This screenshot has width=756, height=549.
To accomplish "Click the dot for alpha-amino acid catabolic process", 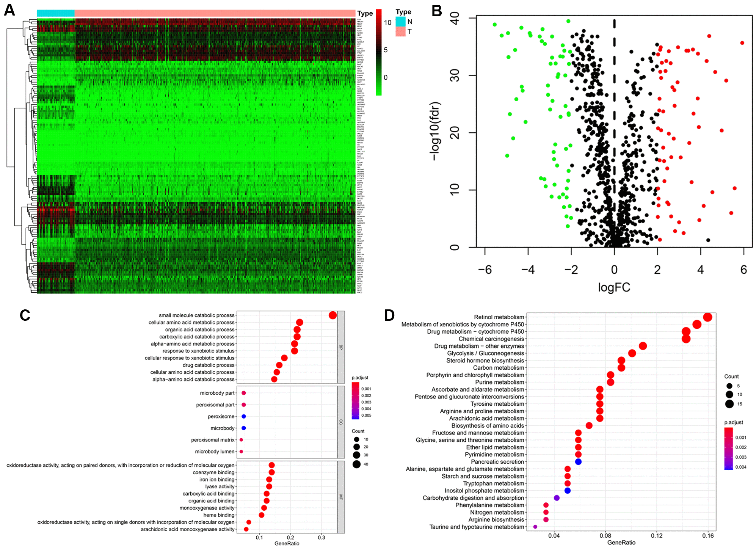I will click(274, 379).
